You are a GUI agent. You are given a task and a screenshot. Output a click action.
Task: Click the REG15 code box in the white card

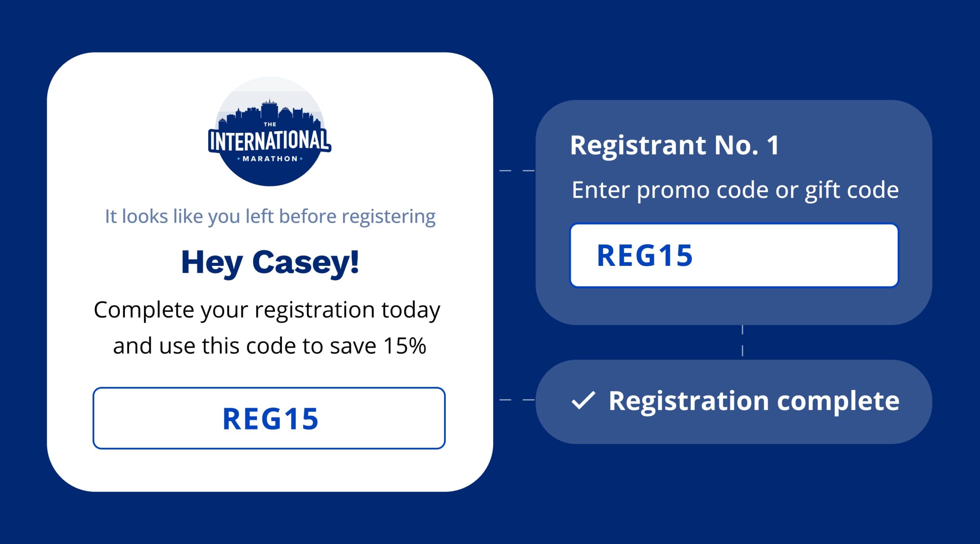269,418
